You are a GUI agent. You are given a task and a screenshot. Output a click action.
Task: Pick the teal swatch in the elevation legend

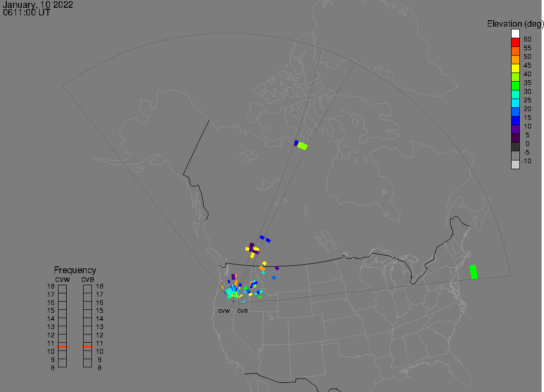tap(515, 94)
